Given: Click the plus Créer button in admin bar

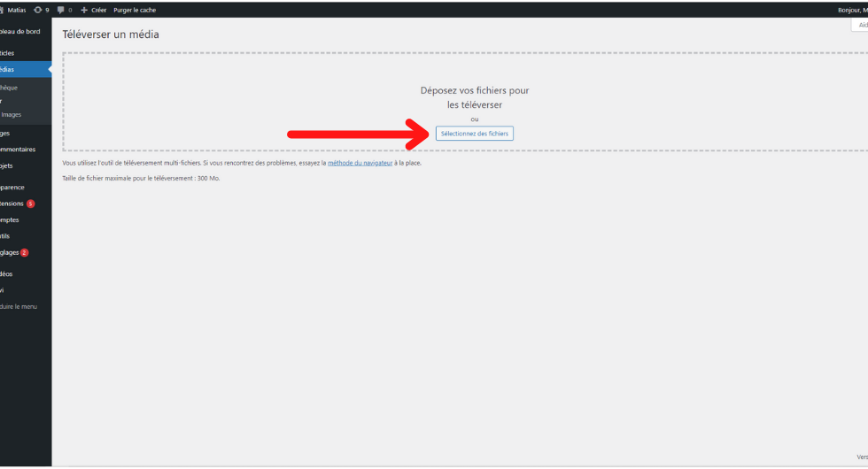Looking at the screenshot, I should (94, 10).
